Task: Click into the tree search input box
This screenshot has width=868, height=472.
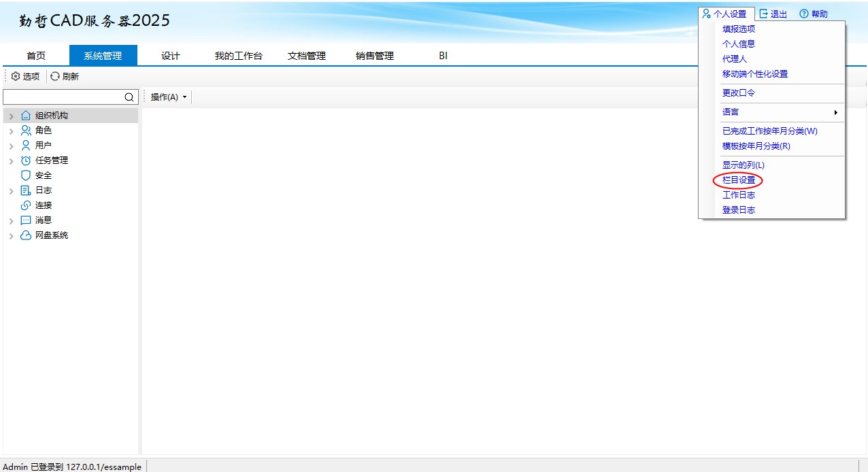Action: tap(63, 97)
